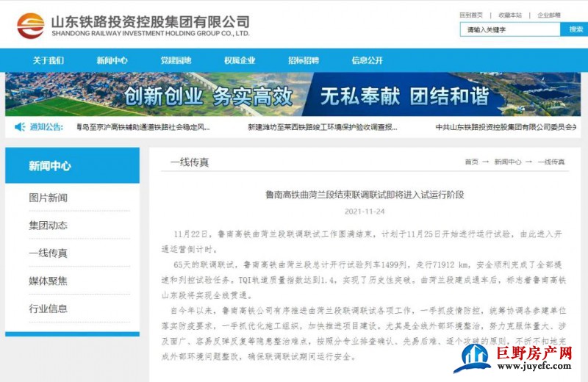
Task: Click the 创新创业 务实高效 banner image
Action: [x=293, y=94]
